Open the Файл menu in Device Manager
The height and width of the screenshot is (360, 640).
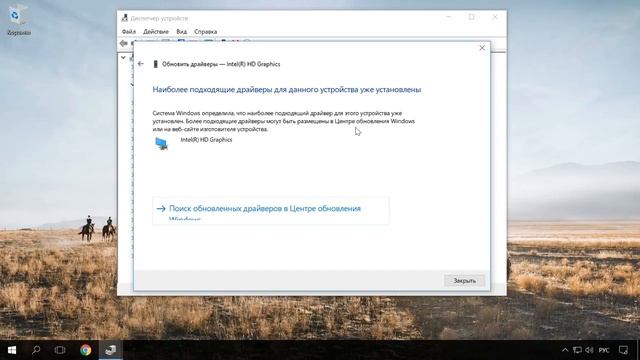click(x=129, y=31)
